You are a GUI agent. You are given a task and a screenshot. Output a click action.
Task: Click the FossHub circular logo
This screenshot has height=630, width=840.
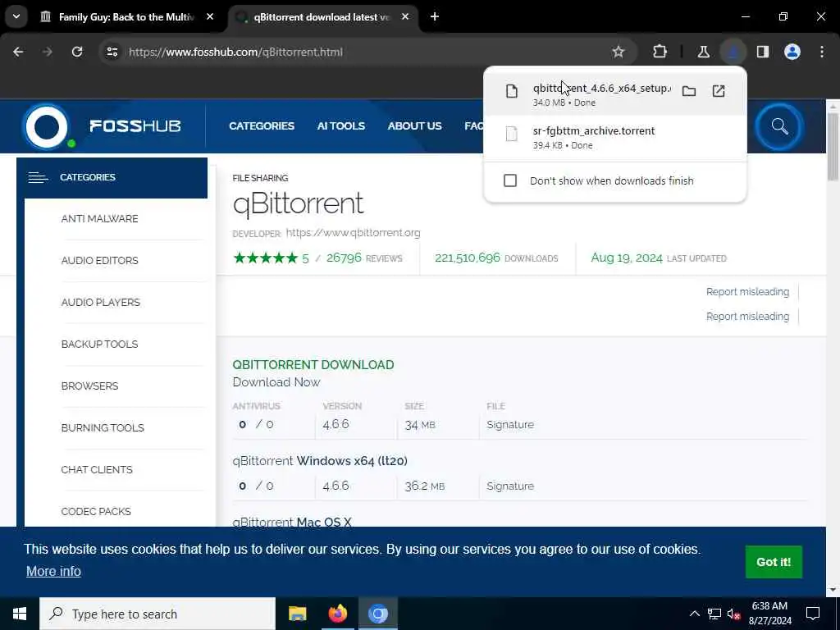(x=47, y=127)
